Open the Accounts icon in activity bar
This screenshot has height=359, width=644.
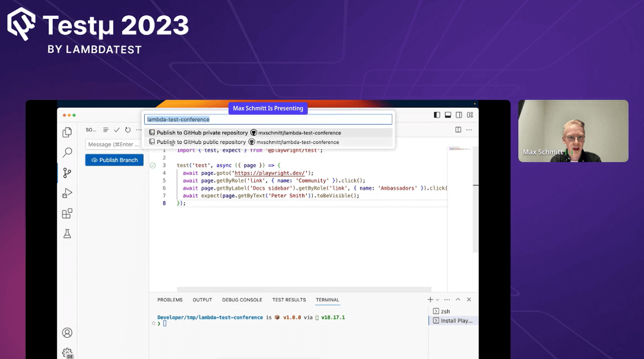click(x=67, y=332)
